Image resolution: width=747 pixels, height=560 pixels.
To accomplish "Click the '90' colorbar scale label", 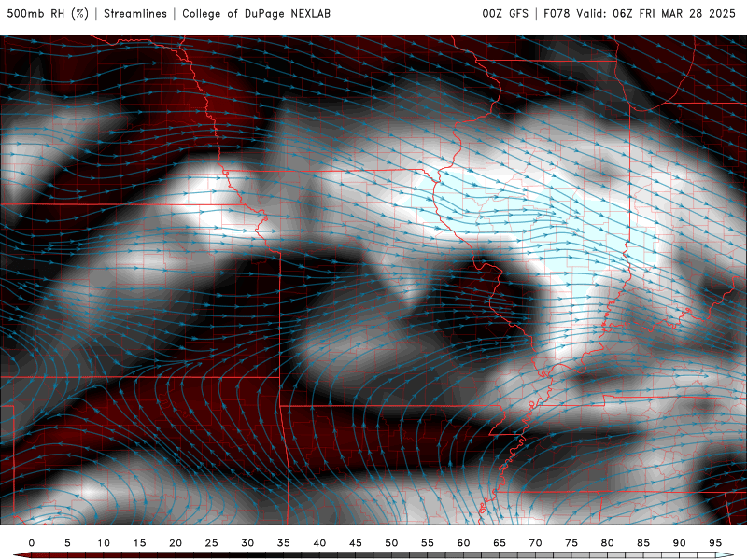I will coord(680,543).
